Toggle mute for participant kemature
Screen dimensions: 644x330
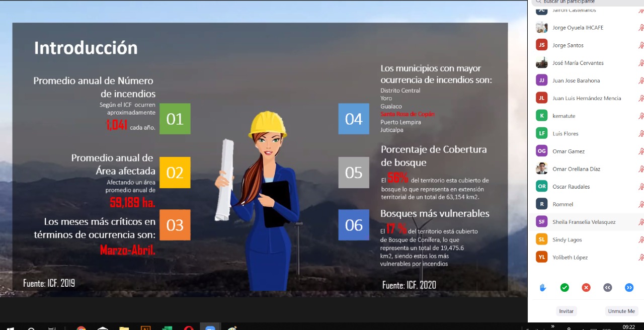pyautogui.click(x=641, y=116)
